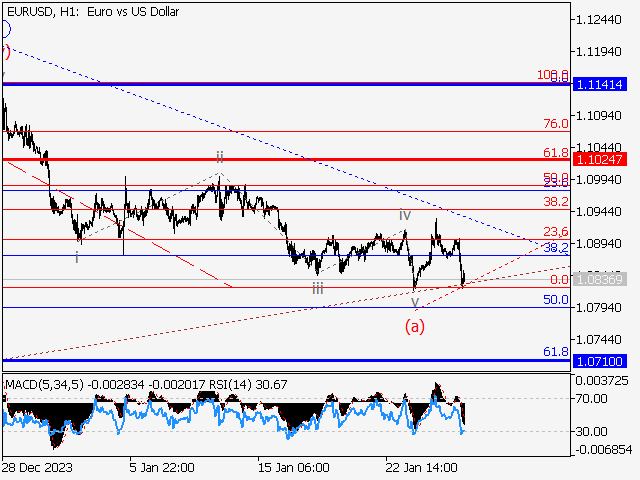Click the time label 22 Jan 14:00
The image size is (640, 480).
[421, 467]
